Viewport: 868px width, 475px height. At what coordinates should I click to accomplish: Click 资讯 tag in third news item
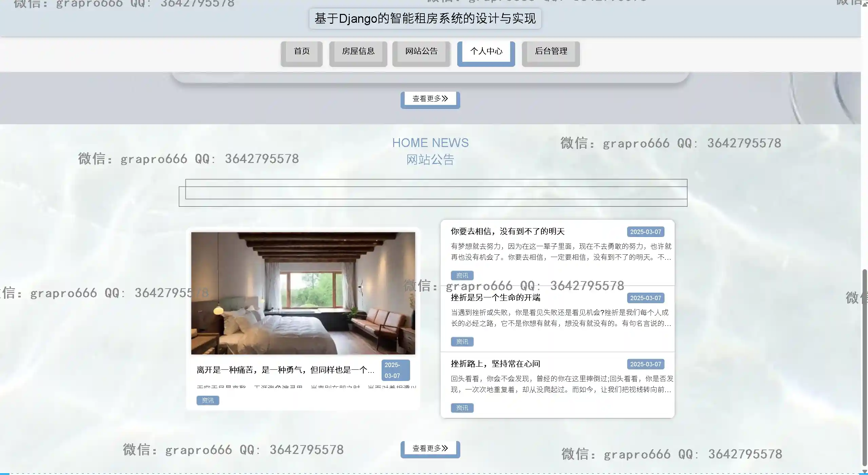[462, 408]
